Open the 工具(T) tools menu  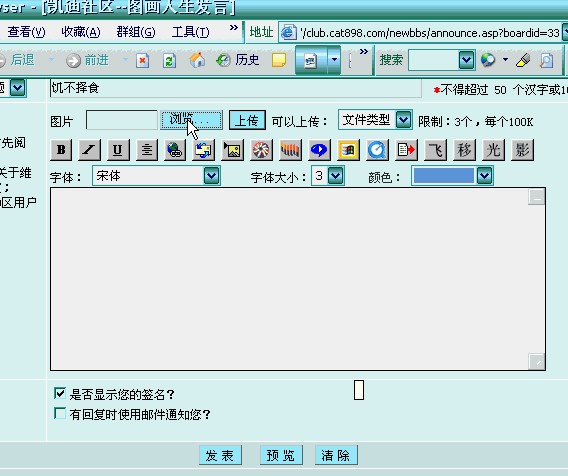click(191, 32)
